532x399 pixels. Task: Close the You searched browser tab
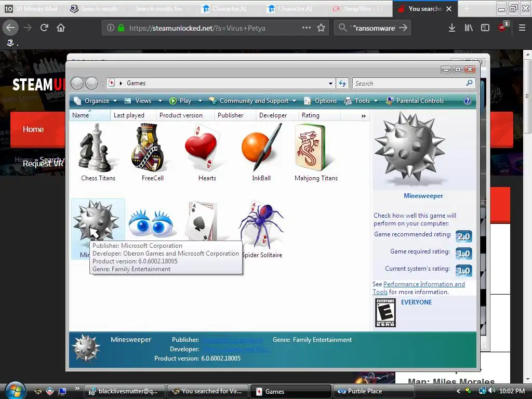point(448,9)
